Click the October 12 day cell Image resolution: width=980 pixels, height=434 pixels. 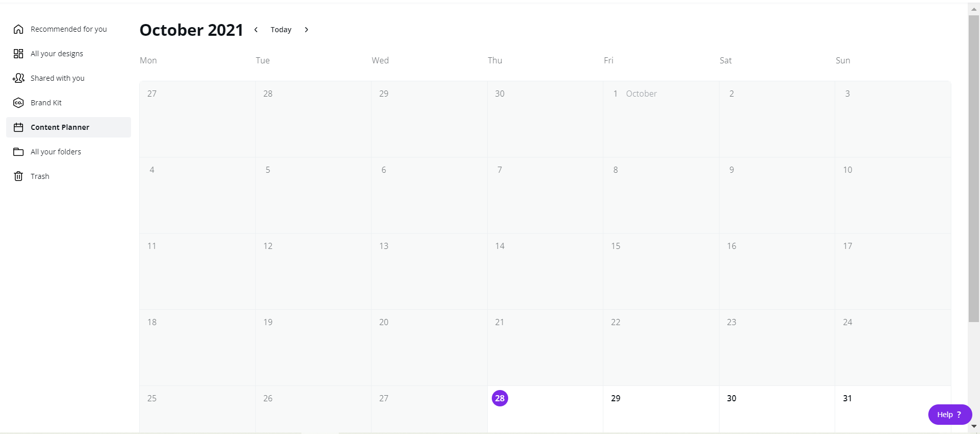pos(313,271)
